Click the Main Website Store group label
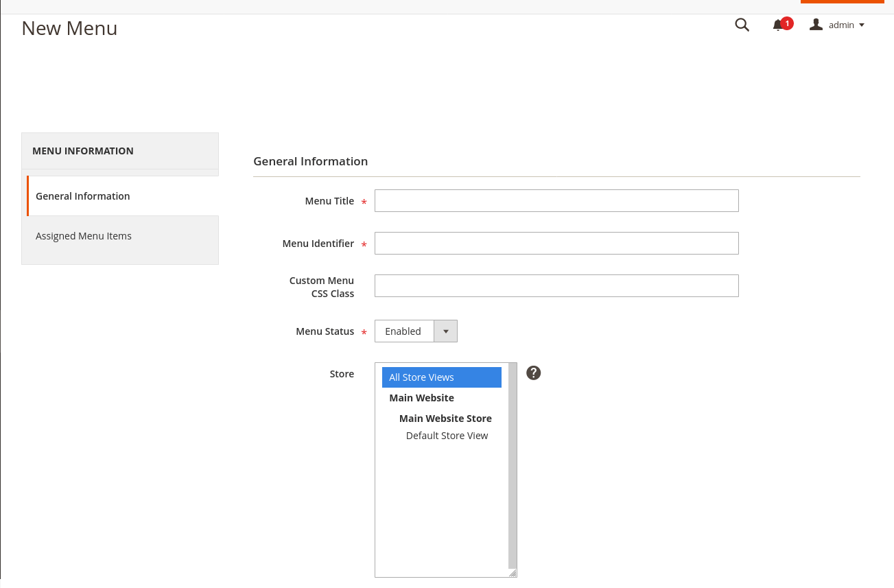 point(445,419)
